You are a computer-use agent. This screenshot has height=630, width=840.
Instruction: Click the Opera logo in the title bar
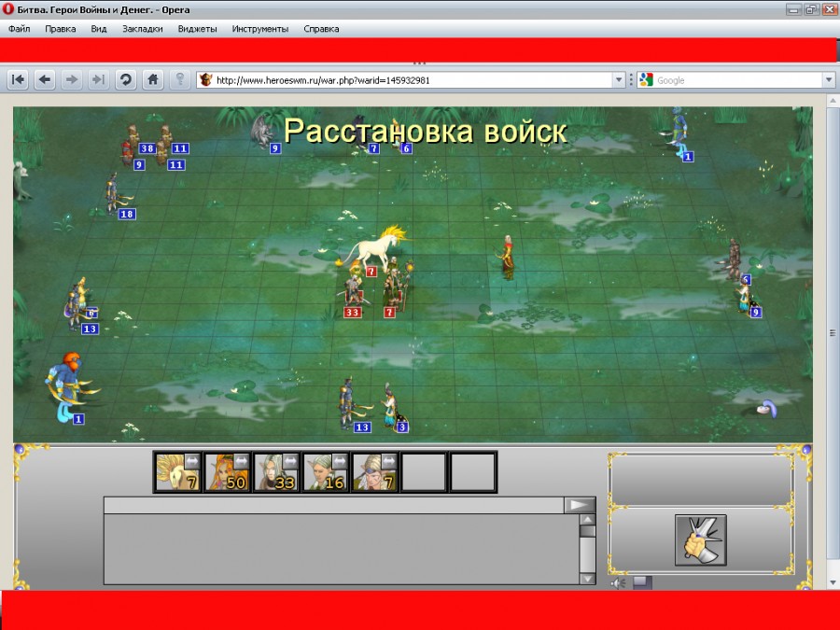pos(8,9)
